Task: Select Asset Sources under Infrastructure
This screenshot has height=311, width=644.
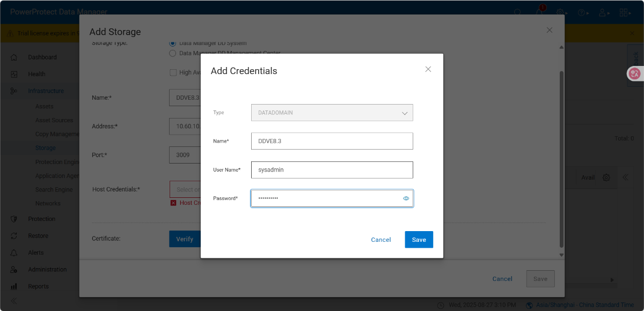Action: [x=54, y=120]
